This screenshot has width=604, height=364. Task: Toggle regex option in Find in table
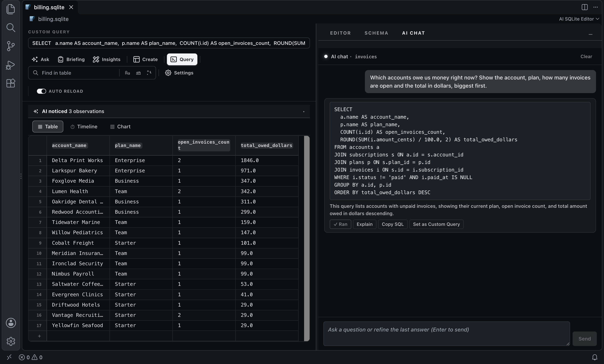(x=149, y=73)
